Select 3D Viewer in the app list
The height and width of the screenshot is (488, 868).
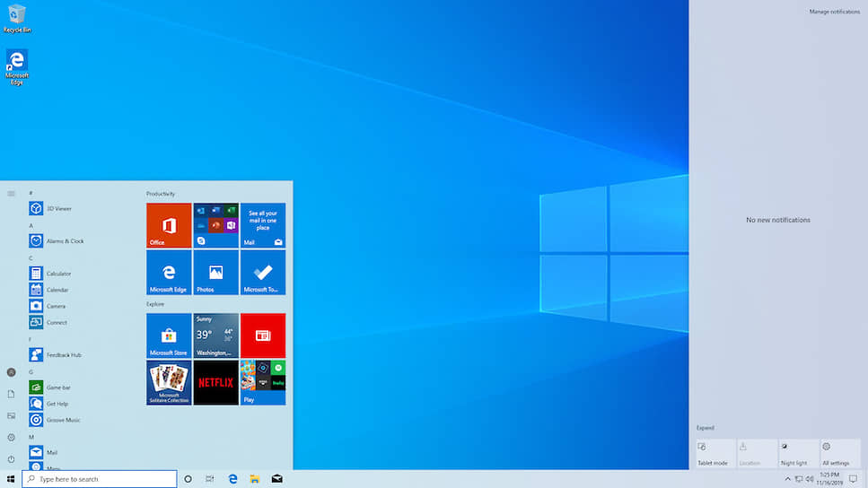58,209
